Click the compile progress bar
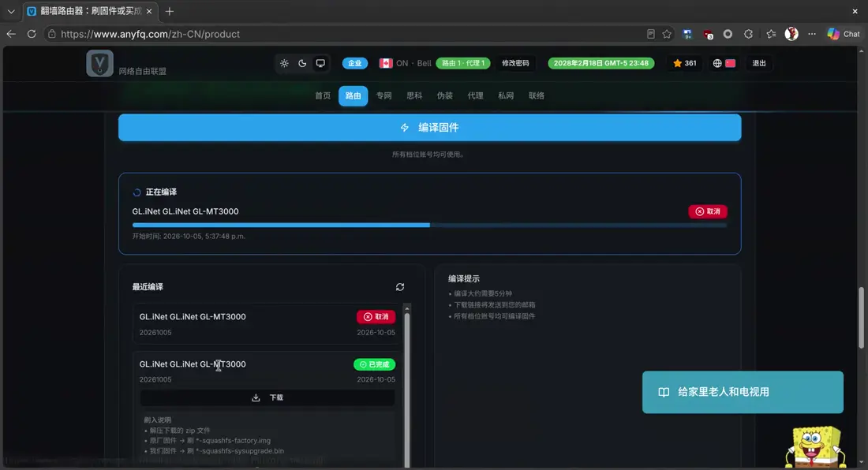The image size is (868, 470). pyautogui.click(x=429, y=225)
